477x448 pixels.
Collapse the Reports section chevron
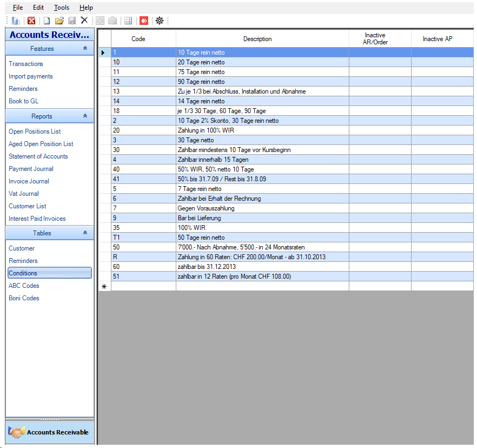click(x=85, y=116)
